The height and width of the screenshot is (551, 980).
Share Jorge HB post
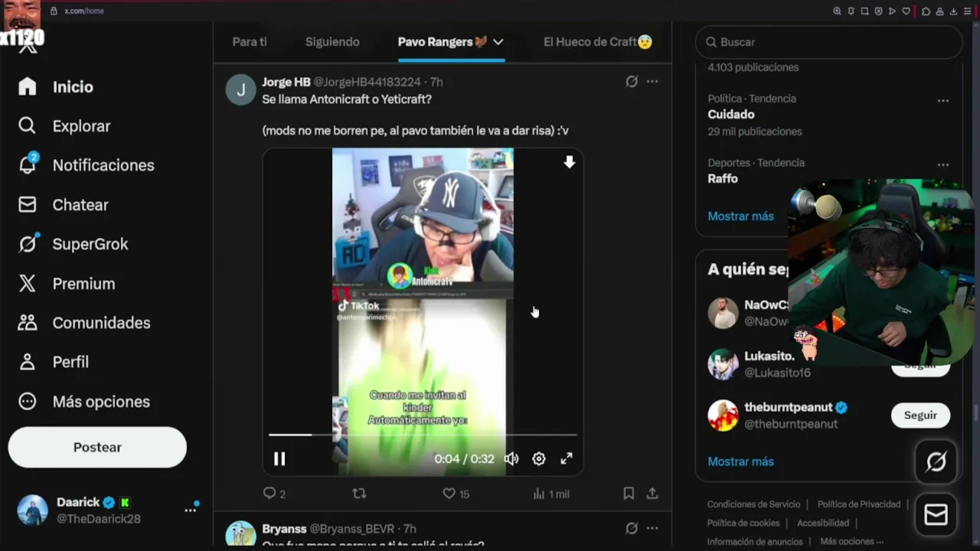pos(652,494)
